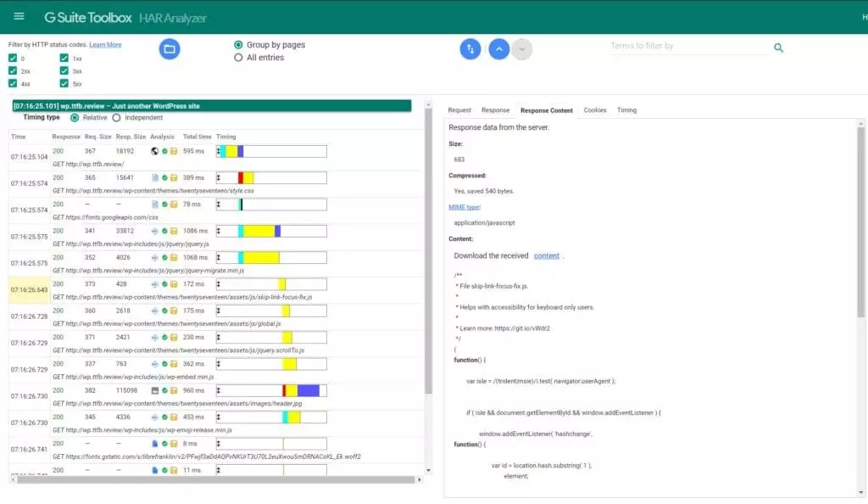Image resolution: width=868 pixels, height=504 pixels.
Task: Click the blue swap-vertical arrows button
Action: pyautogui.click(x=470, y=48)
